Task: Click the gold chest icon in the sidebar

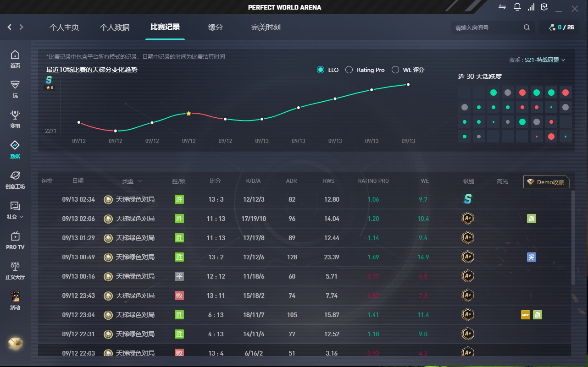Action: pyautogui.click(x=16, y=344)
